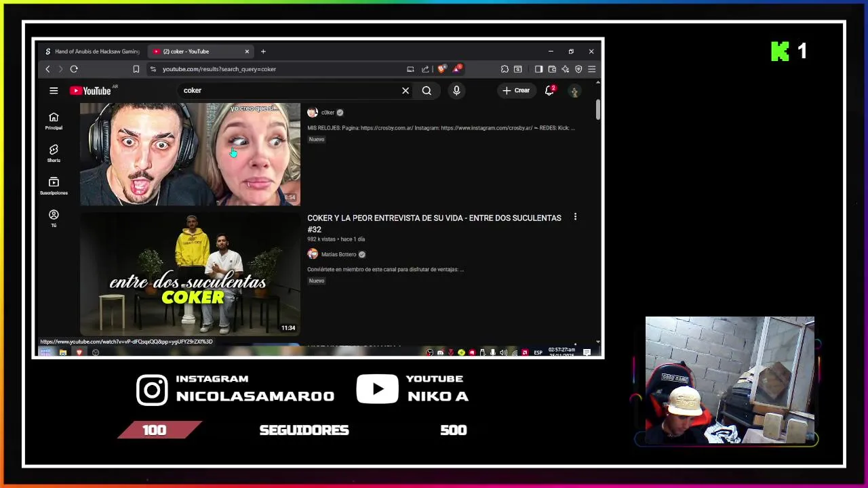This screenshot has height=488, width=868.
Task: Run search with the magnifying glass button
Action: (427, 91)
